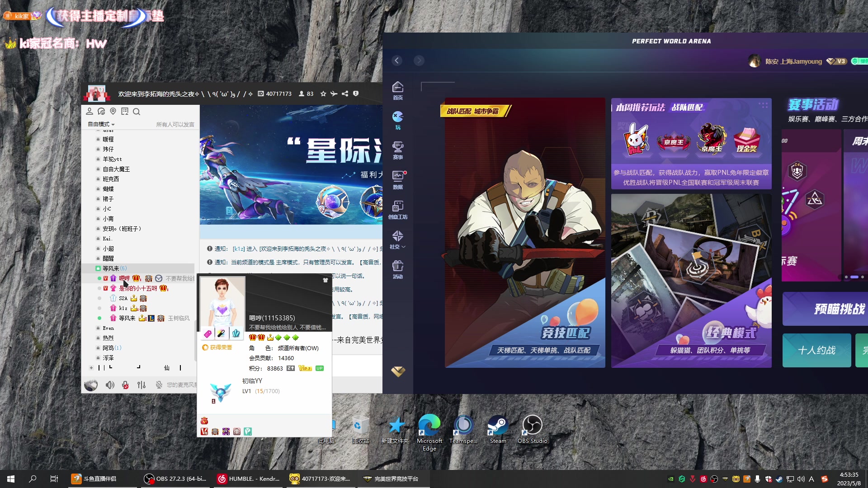Open the 活动 gift events icon
The height and width of the screenshot is (488, 868).
(x=398, y=269)
